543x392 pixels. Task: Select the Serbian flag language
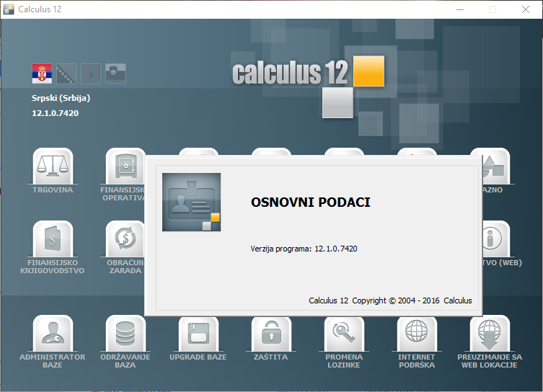pos(42,73)
